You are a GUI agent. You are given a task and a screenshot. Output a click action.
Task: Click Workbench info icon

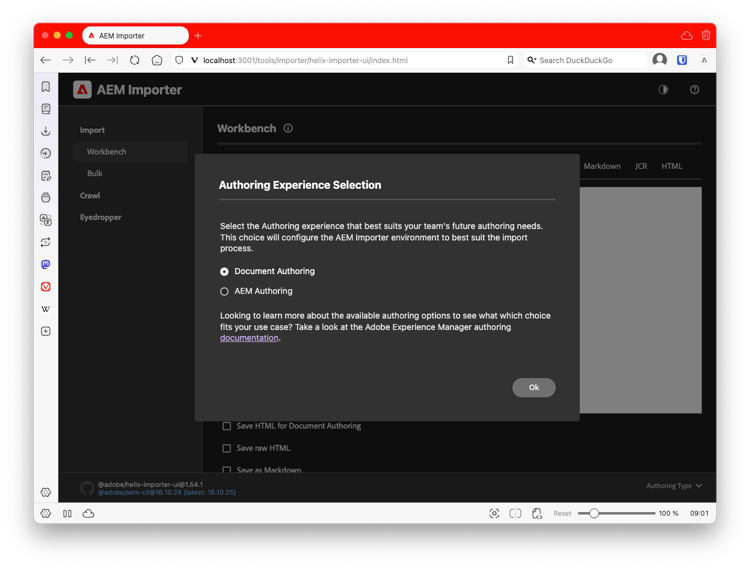coord(288,128)
